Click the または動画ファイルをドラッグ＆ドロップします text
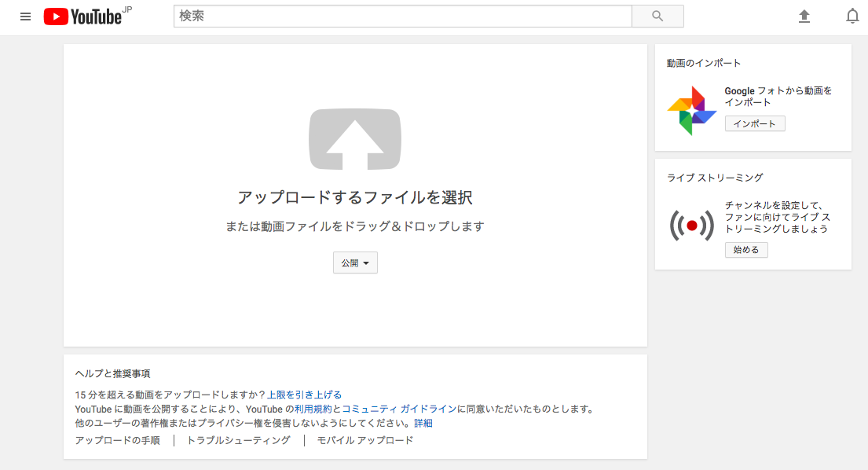 point(355,226)
